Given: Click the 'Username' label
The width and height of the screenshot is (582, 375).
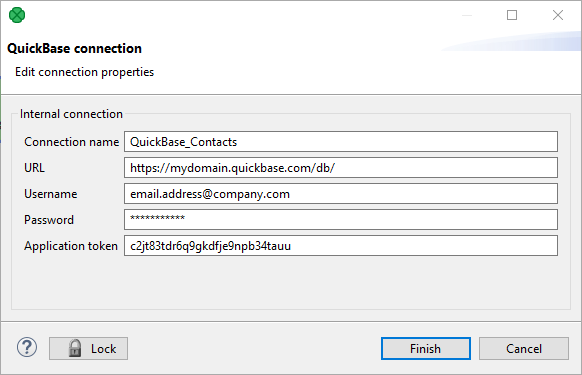Looking at the screenshot, I should pos(50,194).
